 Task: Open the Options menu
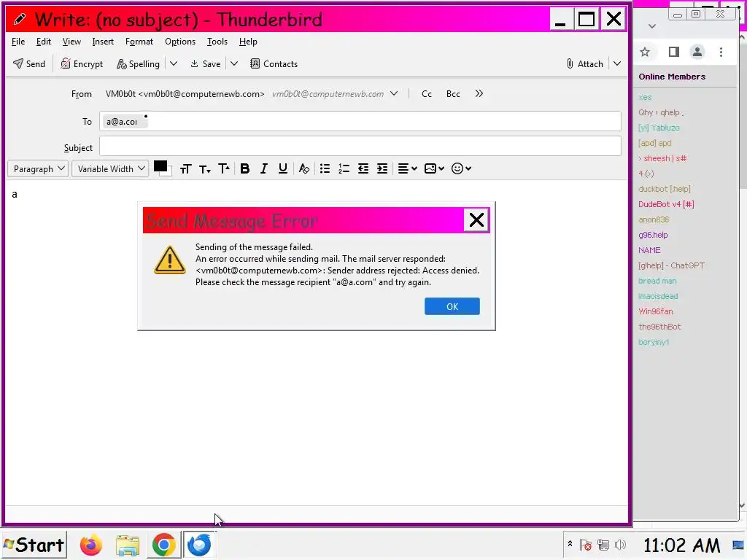(x=180, y=42)
